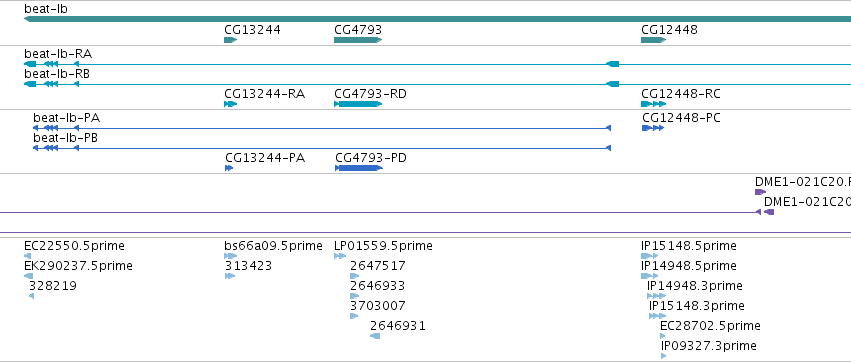Select the CG4793-RD transcript glyph
Screen dimensions: 851x362
click(358, 104)
